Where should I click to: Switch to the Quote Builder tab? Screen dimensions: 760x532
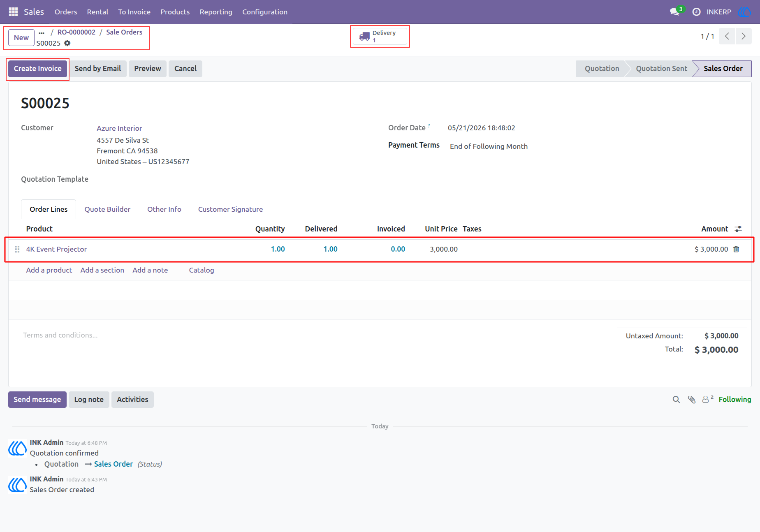point(107,209)
